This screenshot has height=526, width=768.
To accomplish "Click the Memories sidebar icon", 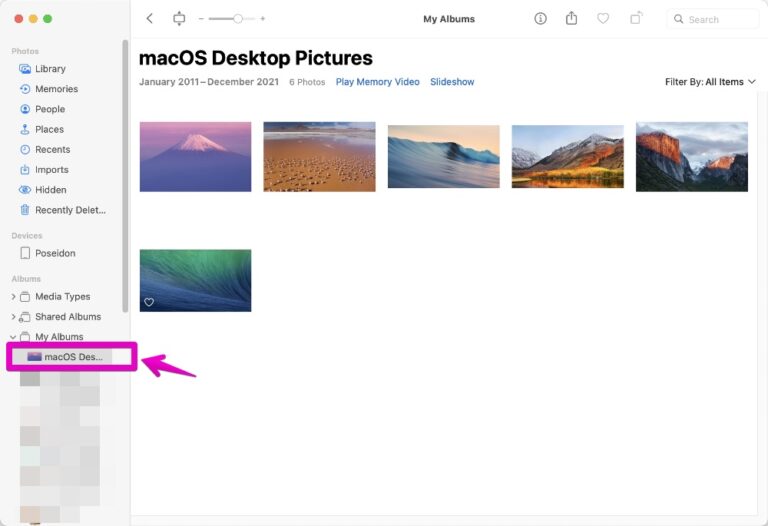I will pos(24,89).
